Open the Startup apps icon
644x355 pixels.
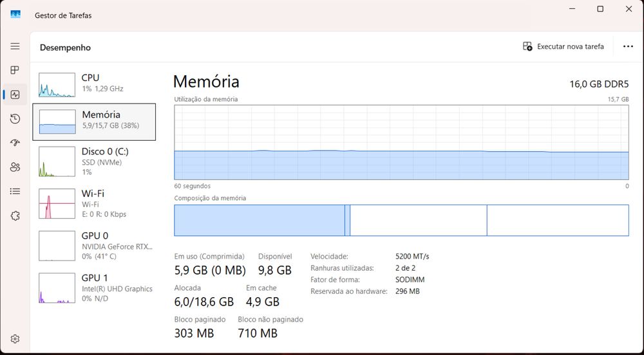(x=15, y=143)
